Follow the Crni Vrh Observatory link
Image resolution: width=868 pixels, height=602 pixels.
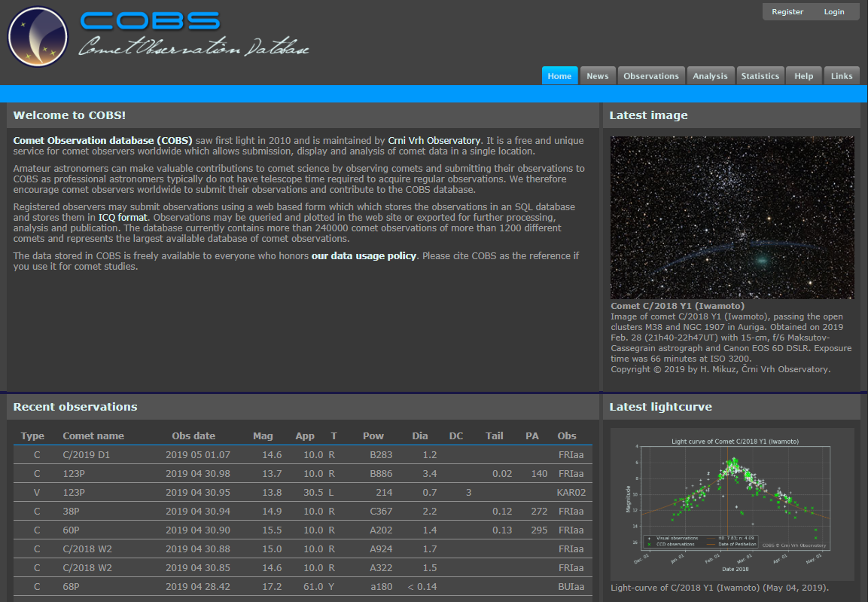click(x=434, y=141)
